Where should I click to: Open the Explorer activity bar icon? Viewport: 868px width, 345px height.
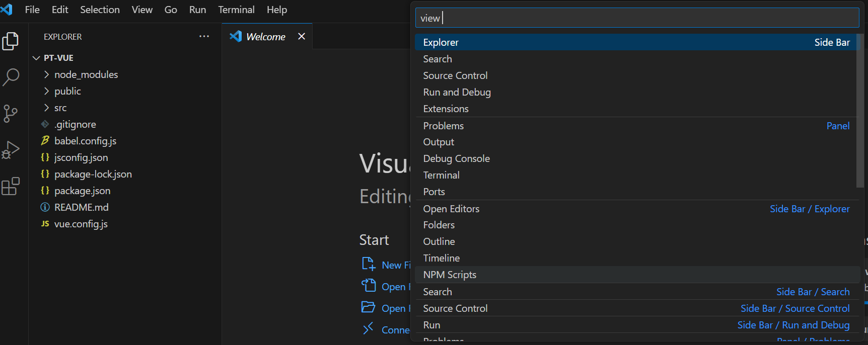click(x=11, y=41)
